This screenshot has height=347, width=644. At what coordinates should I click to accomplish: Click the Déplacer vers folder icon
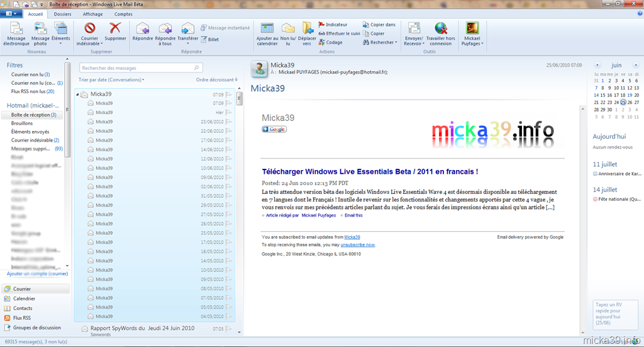click(307, 28)
